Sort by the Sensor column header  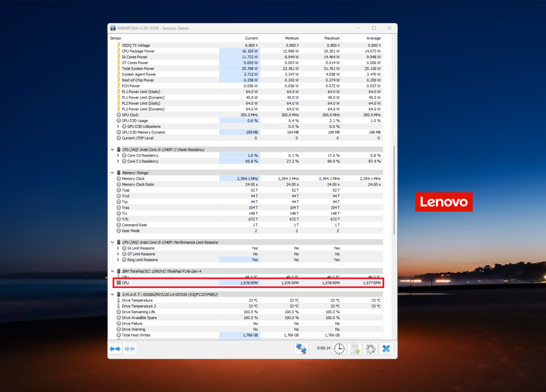pyautogui.click(x=116, y=38)
